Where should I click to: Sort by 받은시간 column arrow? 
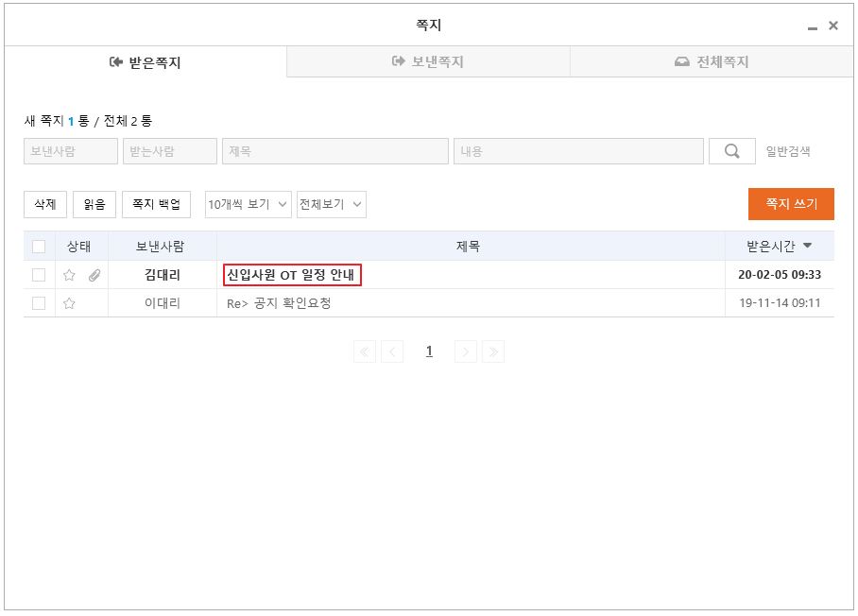tap(807, 247)
